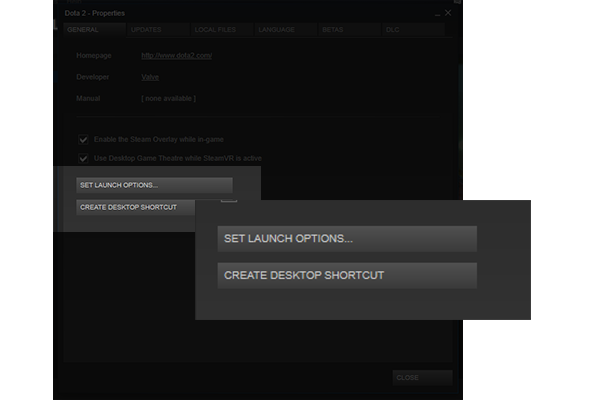Toggle Enable the Steam Overlay while in-game
The width and height of the screenshot is (600, 400).
(83, 139)
